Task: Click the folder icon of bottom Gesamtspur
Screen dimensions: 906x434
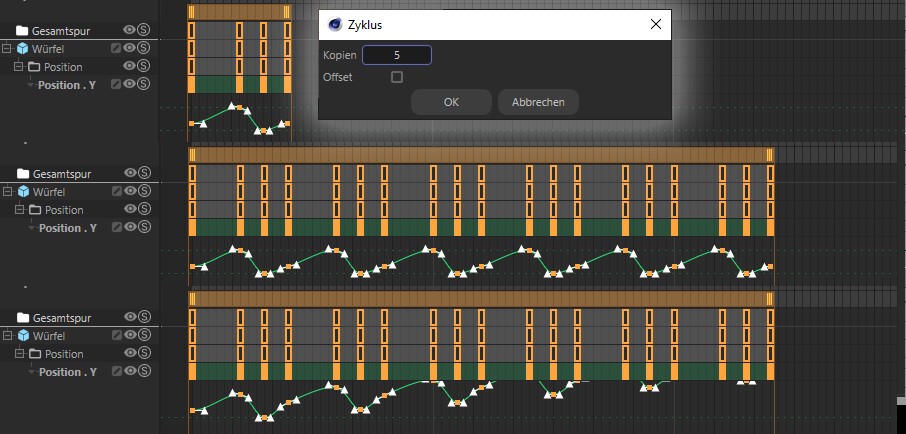Action: click(23, 317)
